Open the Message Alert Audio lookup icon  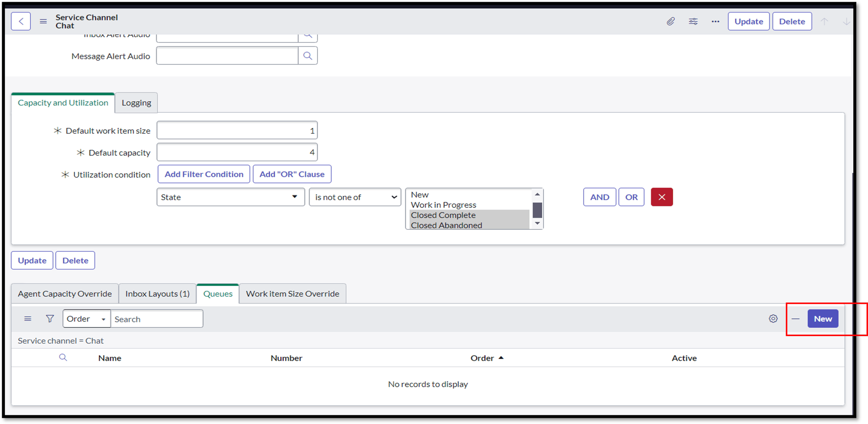click(308, 55)
